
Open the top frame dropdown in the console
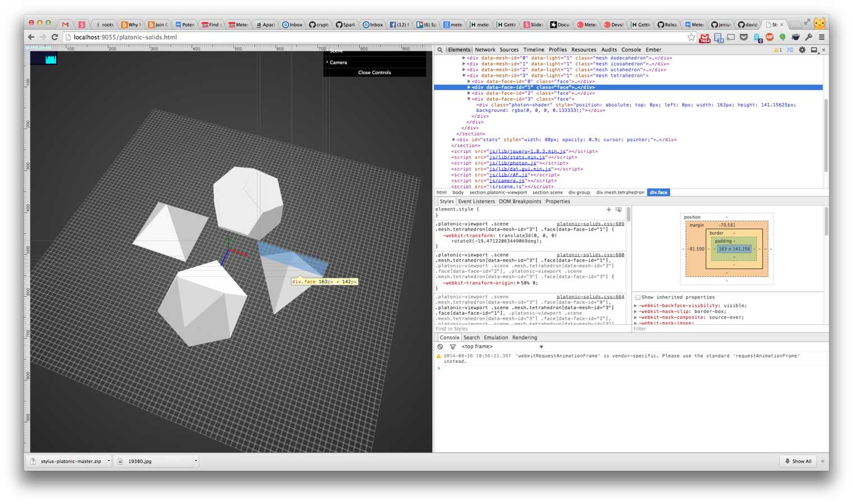502,347
